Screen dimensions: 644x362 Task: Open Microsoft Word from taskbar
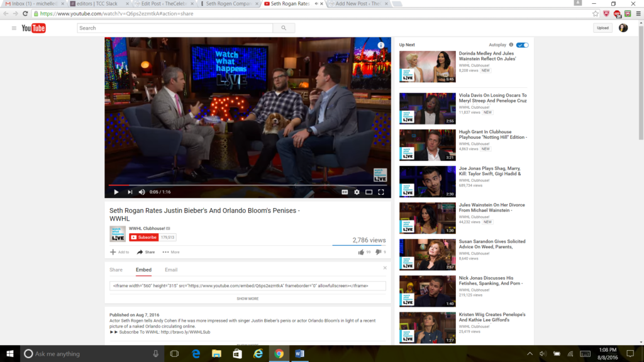(x=299, y=353)
